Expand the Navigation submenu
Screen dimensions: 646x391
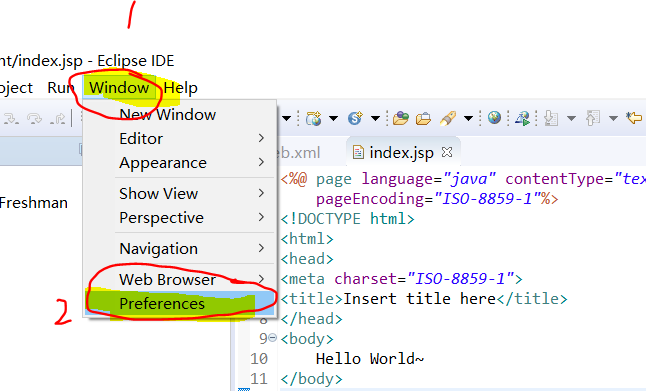point(179,248)
